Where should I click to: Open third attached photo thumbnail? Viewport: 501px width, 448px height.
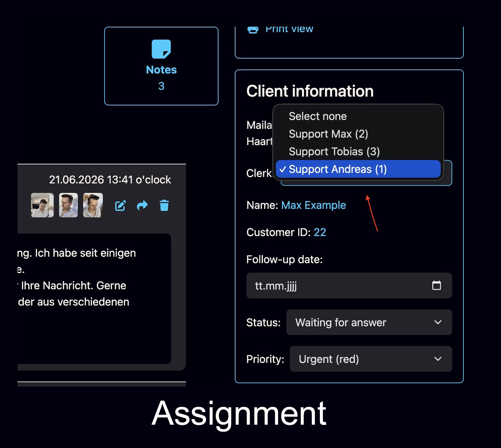tap(93, 205)
